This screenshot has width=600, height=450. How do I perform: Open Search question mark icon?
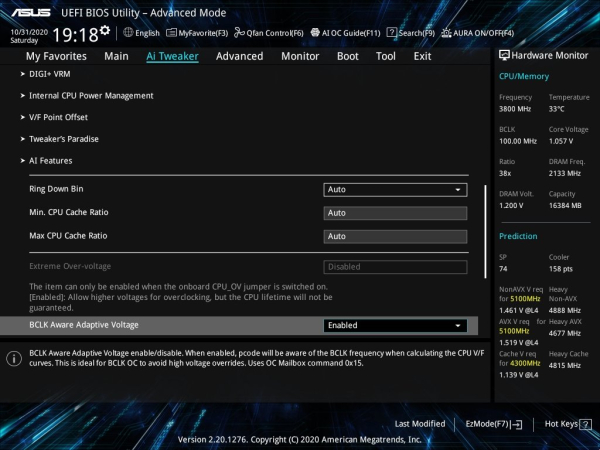pyautogui.click(x=391, y=33)
